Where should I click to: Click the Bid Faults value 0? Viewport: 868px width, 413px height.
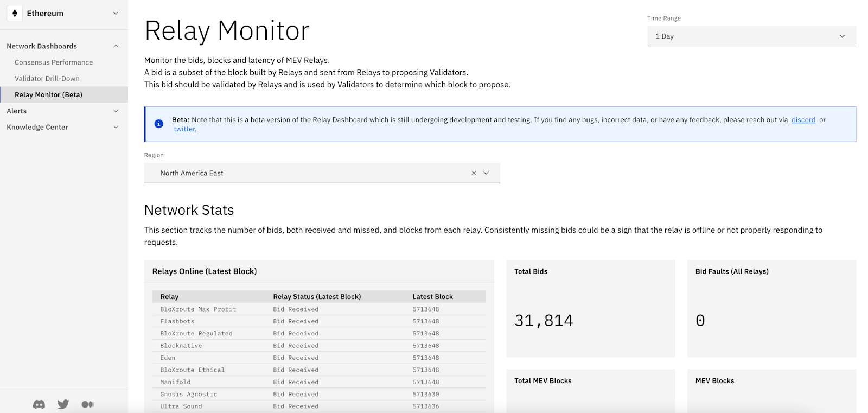click(700, 321)
